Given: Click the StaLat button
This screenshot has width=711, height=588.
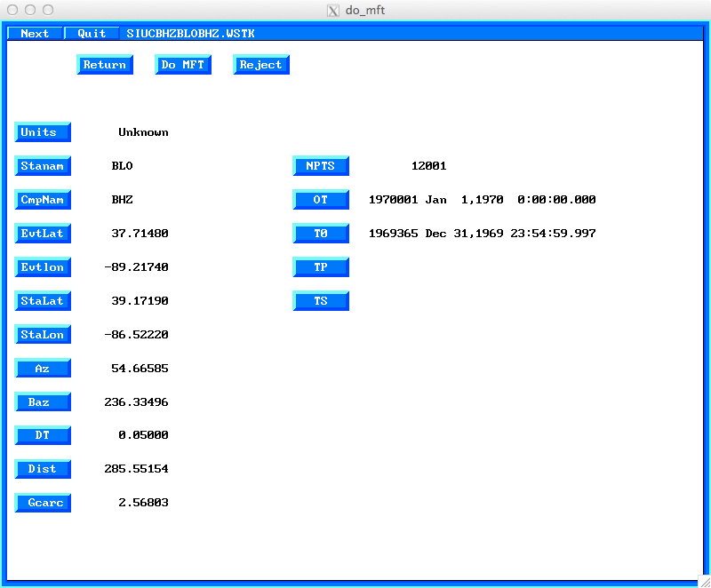Looking at the screenshot, I should pyautogui.click(x=43, y=301).
